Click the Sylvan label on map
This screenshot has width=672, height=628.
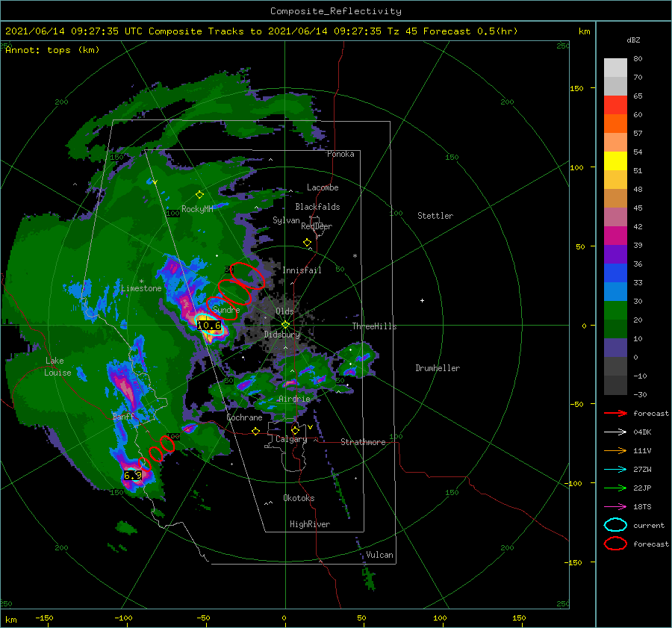point(286,220)
